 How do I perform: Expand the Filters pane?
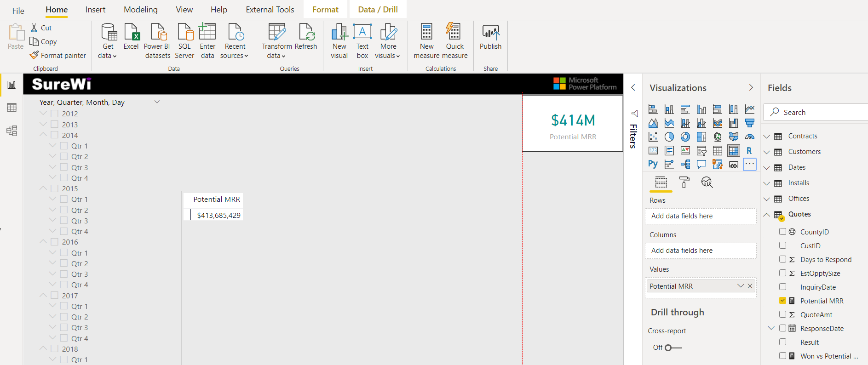(633, 87)
